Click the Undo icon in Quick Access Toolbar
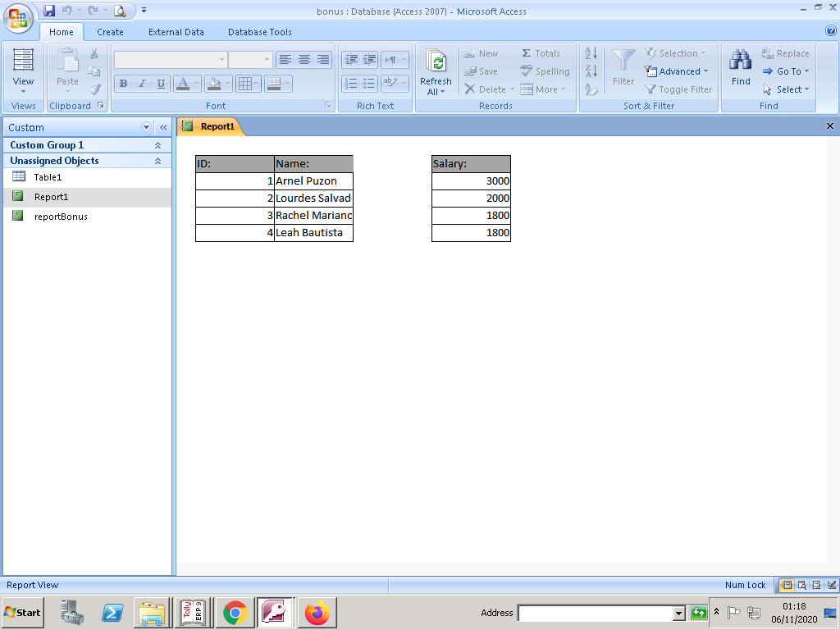 point(67,10)
